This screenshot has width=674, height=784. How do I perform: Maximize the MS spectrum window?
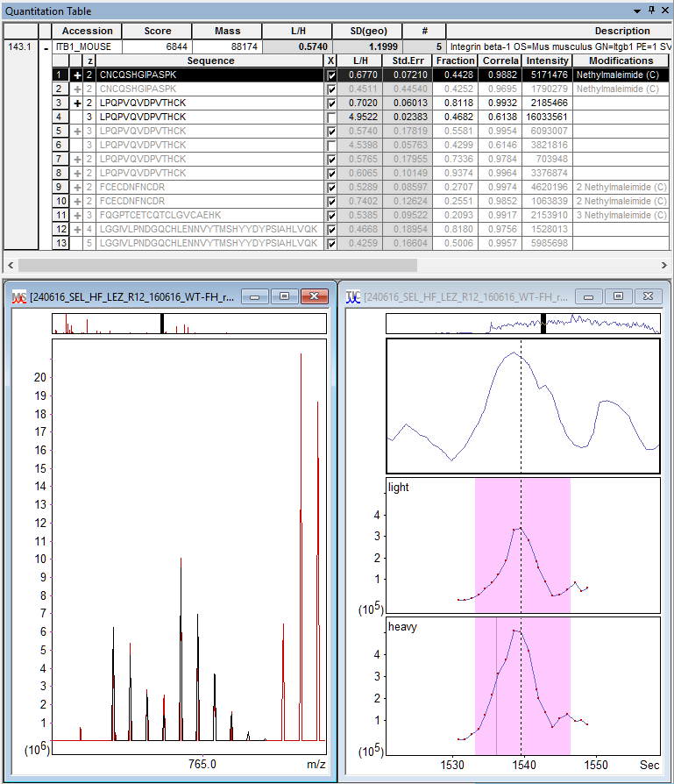coord(284,296)
